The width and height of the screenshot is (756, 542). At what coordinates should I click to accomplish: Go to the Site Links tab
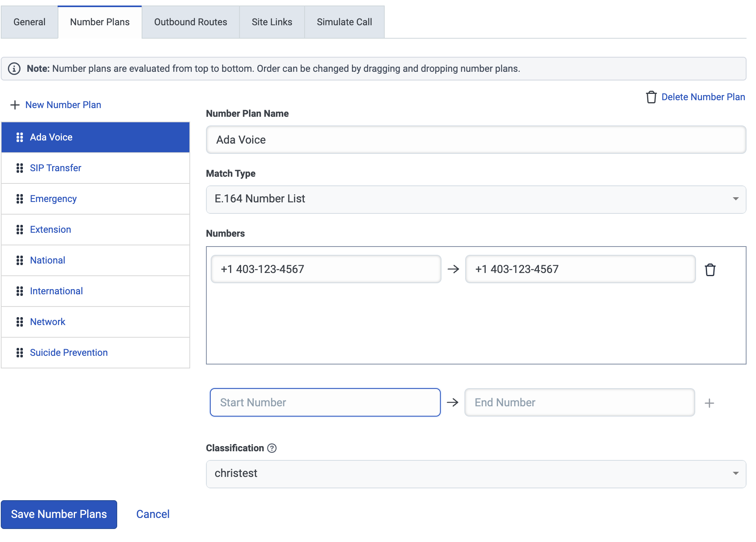(x=272, y=22)
